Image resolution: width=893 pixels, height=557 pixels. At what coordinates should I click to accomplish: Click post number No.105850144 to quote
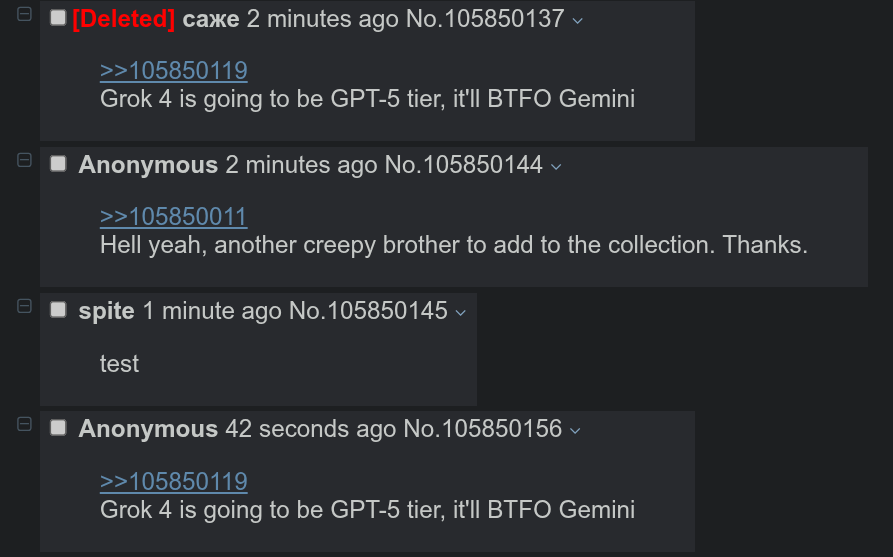(x=464, y=164)
